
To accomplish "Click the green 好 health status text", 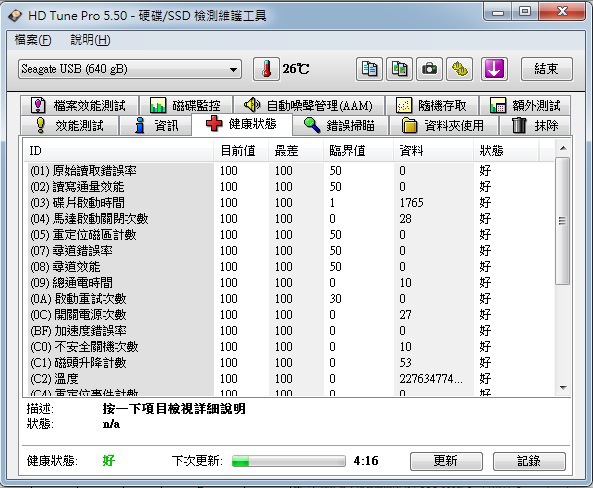I will (x=109, y=461).
